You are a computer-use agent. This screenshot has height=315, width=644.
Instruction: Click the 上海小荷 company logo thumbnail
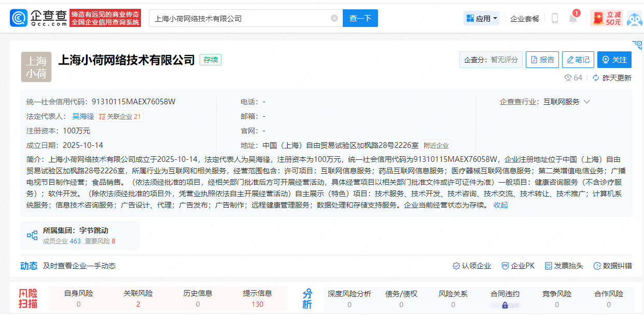pyautogui.click(x=36, y=67)
